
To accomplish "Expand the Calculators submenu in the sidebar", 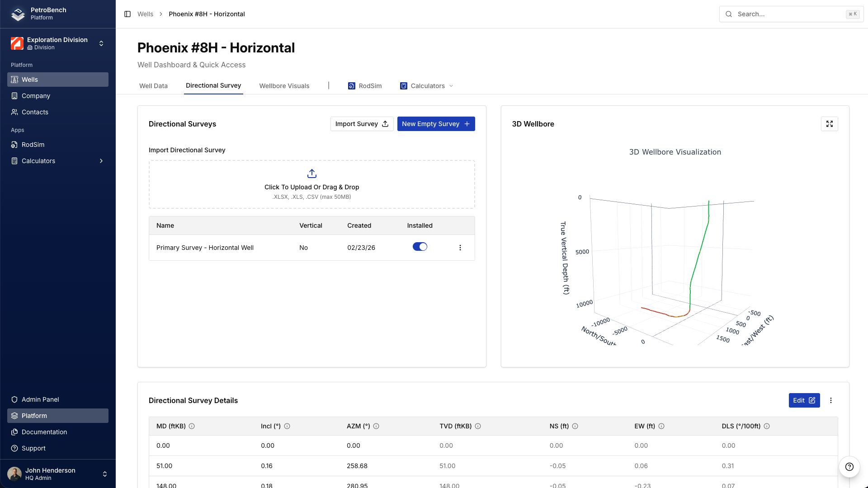I will pyautogui.click(x=100, y=161).
